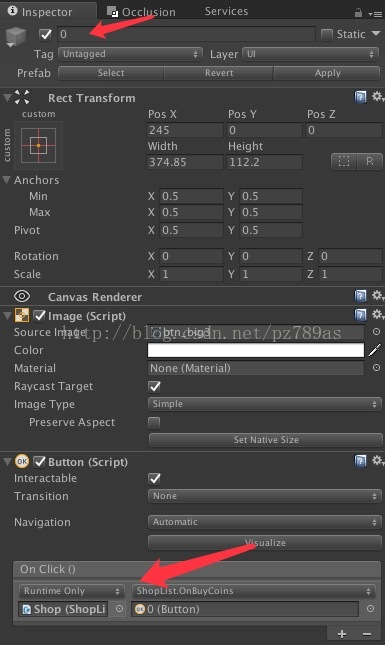Open the Static dropdown arrow
This screenshot has width=385, height=645.
point(376,34)
